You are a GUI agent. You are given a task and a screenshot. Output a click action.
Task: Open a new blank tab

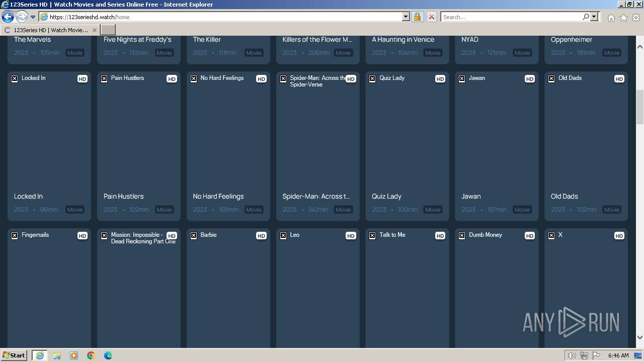click(108, 30)
